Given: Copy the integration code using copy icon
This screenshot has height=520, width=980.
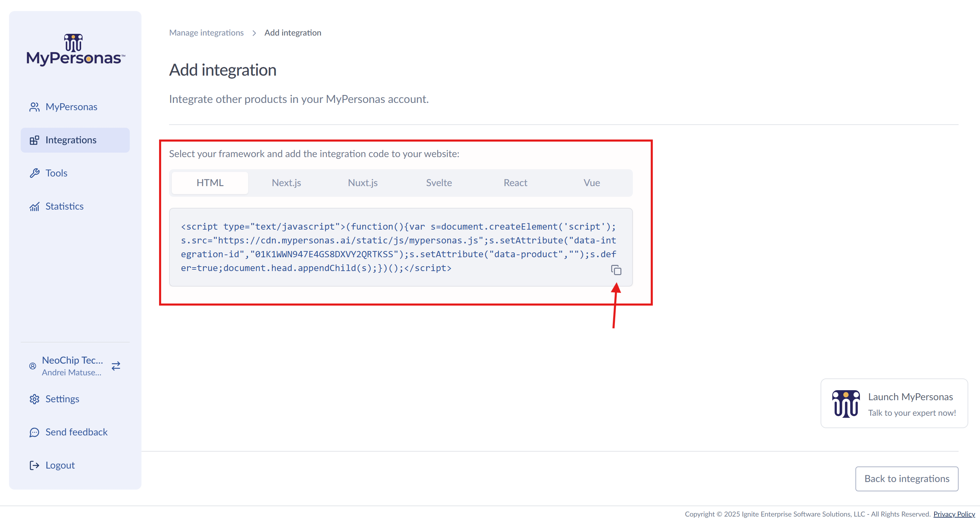Looking at the screenshot, I should [616, 270].
